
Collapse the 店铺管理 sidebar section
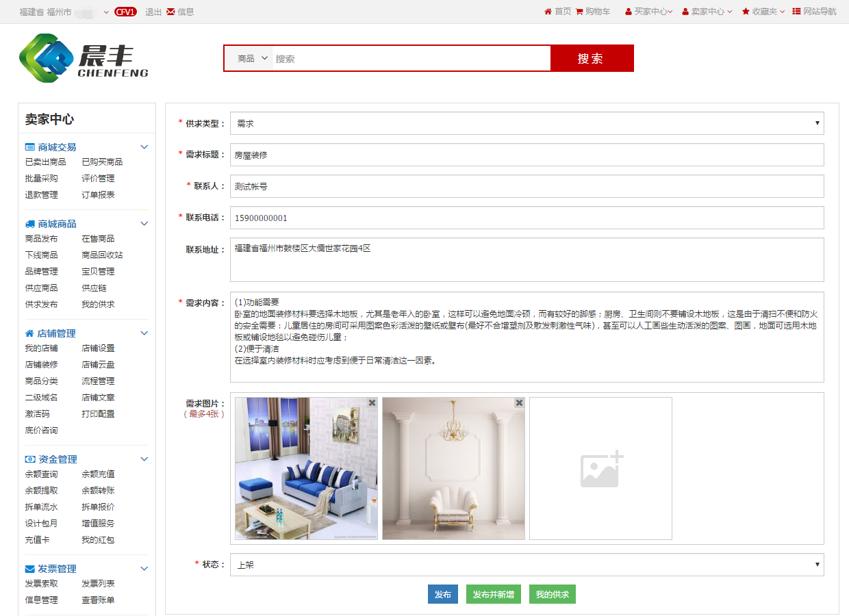point(144,333)
